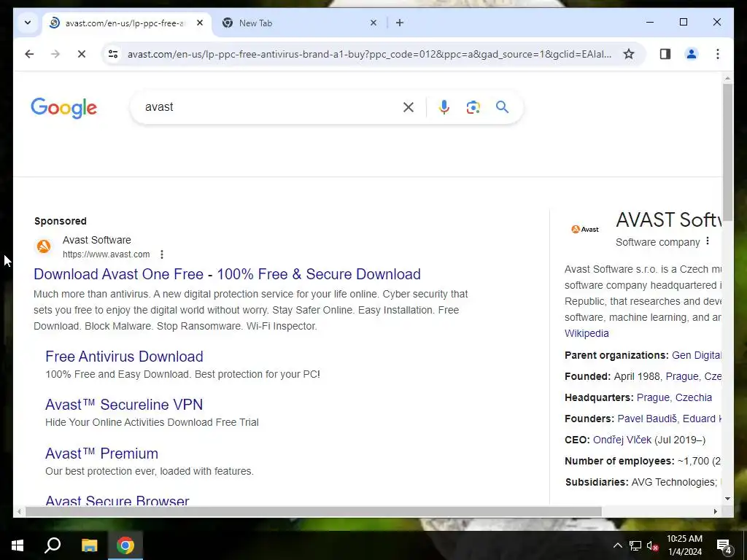Open Avast Premium link

pos(102,454)
